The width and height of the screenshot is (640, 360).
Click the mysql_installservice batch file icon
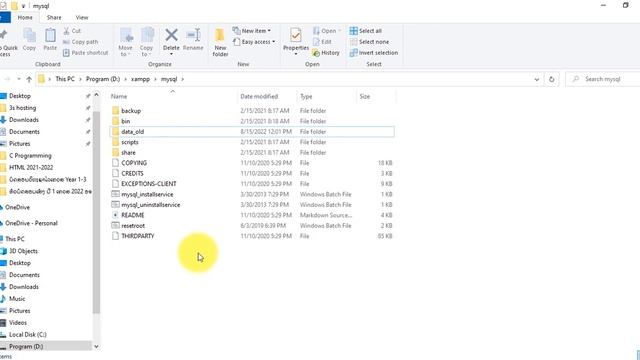point(116,194)
